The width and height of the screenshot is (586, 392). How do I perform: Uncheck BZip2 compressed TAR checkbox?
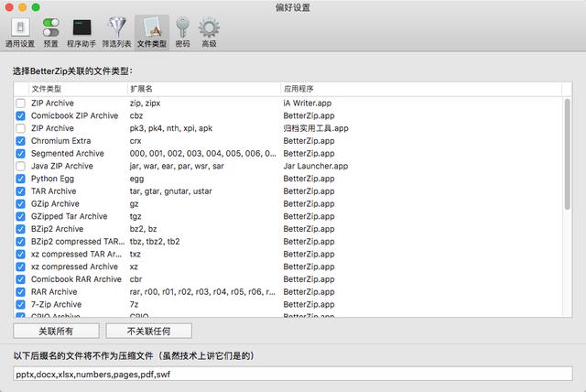(20, 242)
